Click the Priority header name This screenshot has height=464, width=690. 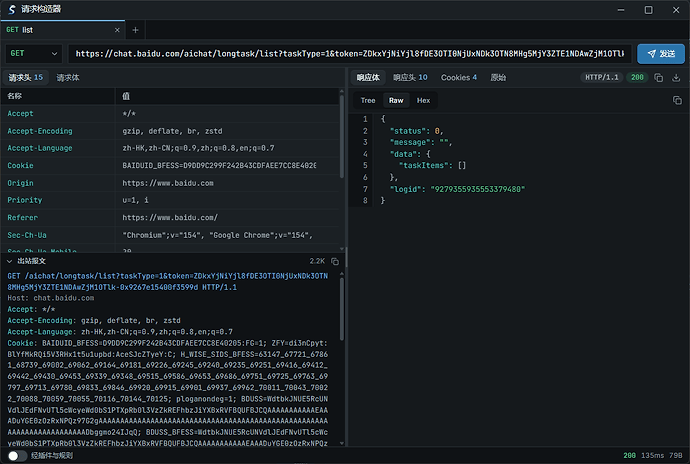click(x=25, y=200)
